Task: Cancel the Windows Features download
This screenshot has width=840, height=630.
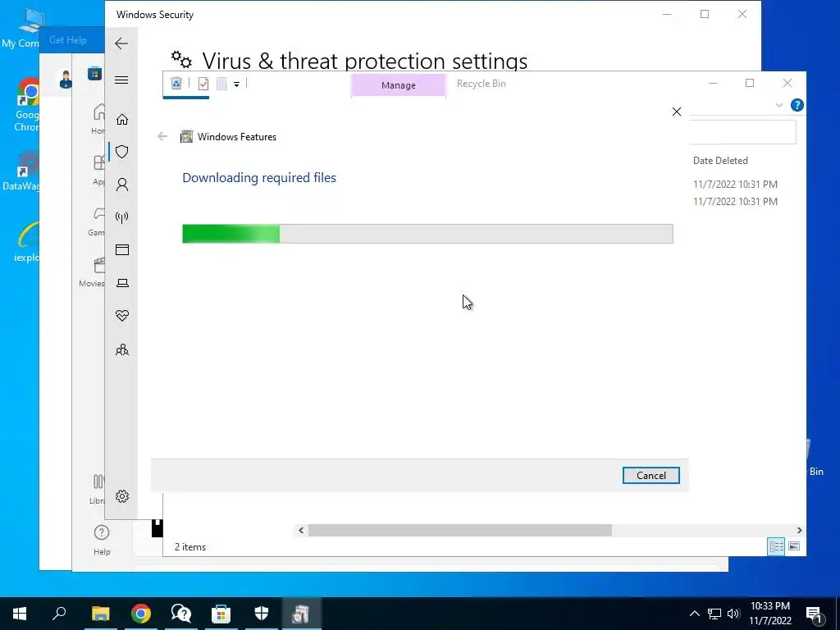Action: click(x=651, y=475)
